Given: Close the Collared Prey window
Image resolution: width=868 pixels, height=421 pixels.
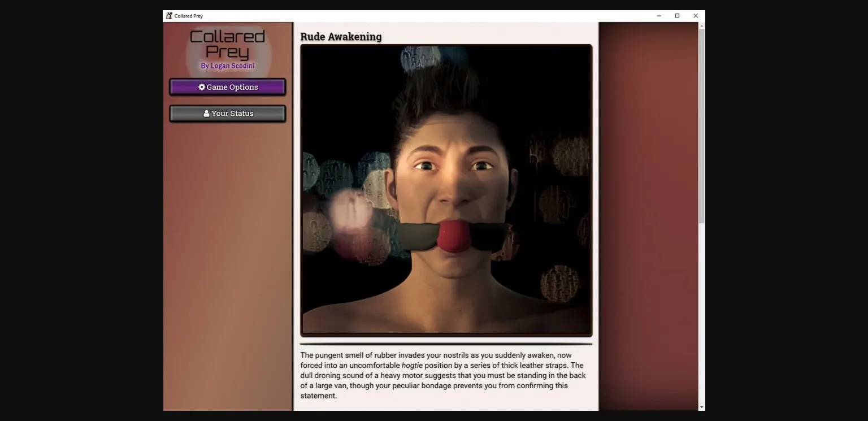Looking at the screenshot, I should [x=696, y=16].
